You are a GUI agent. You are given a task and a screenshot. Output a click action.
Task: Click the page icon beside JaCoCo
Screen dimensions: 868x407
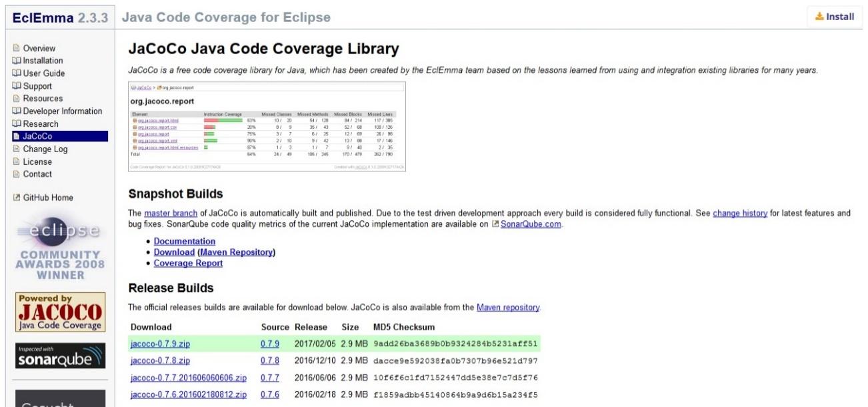tap(17, 137)
